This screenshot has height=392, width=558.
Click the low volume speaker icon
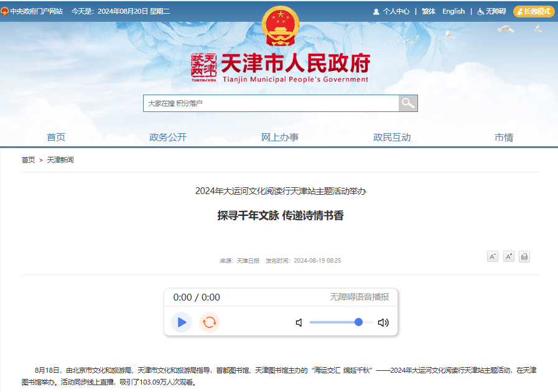click(x=299, y=322)
